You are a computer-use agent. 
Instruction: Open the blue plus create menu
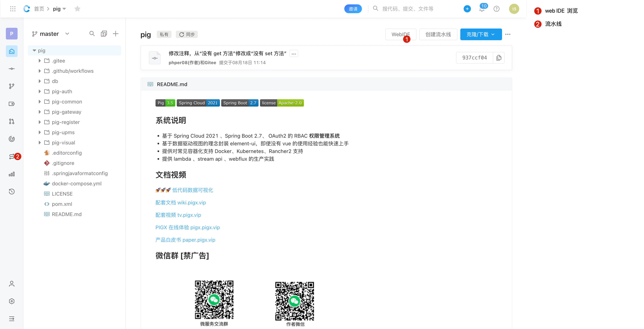(467, 9)
